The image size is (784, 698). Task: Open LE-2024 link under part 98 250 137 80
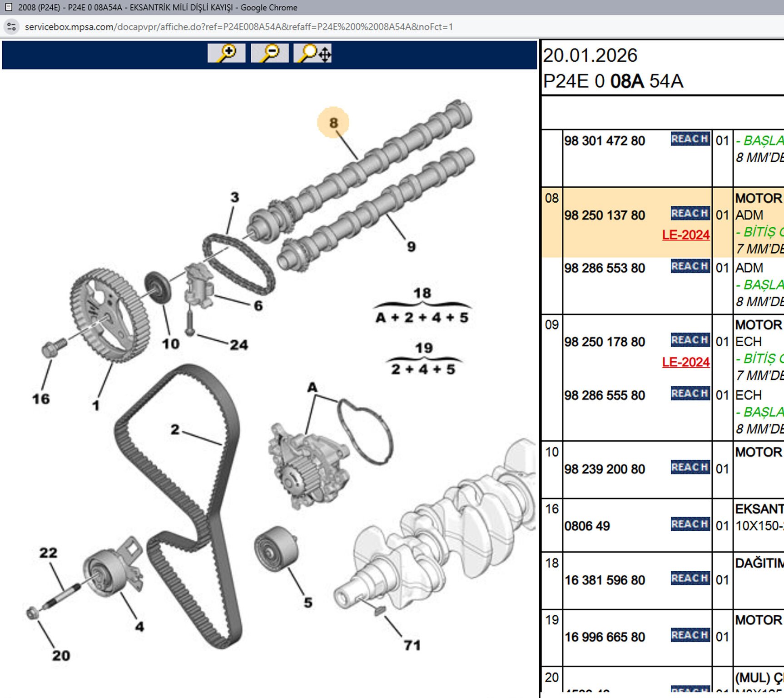tap(685, 235)
